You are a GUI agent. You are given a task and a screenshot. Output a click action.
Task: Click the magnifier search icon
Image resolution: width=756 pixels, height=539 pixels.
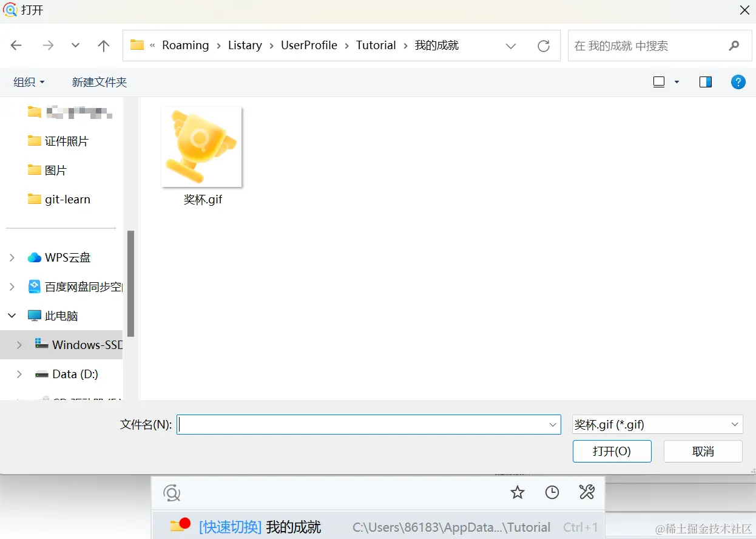coord(734,46)
